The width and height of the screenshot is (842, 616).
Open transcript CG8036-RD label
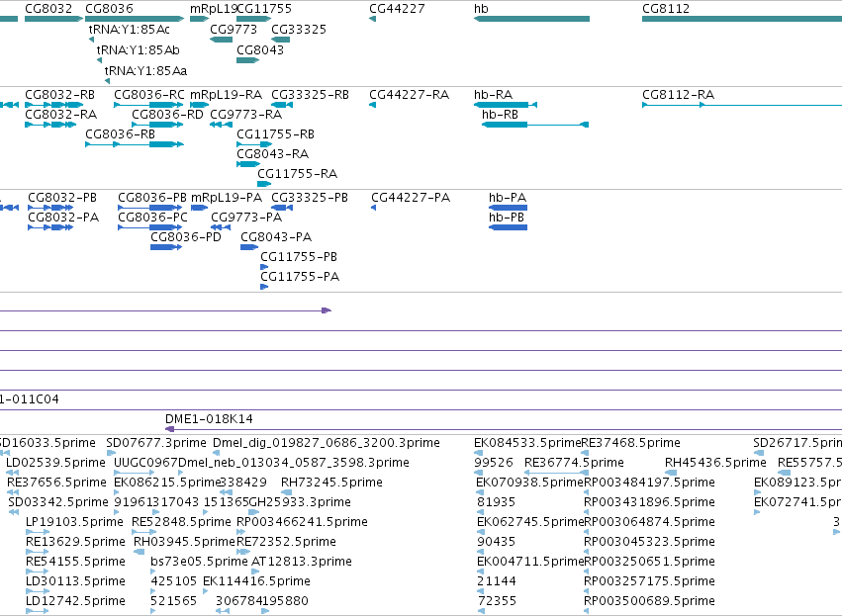click(167, 115)
